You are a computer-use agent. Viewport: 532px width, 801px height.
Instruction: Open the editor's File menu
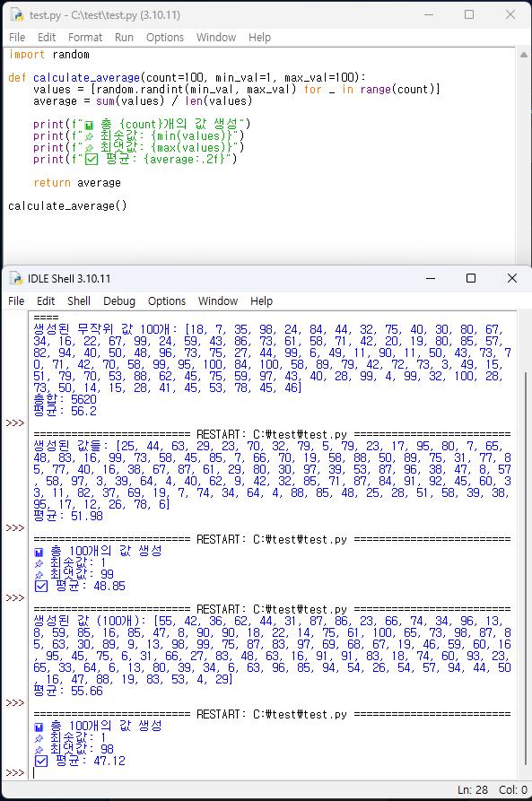point(17,38)
